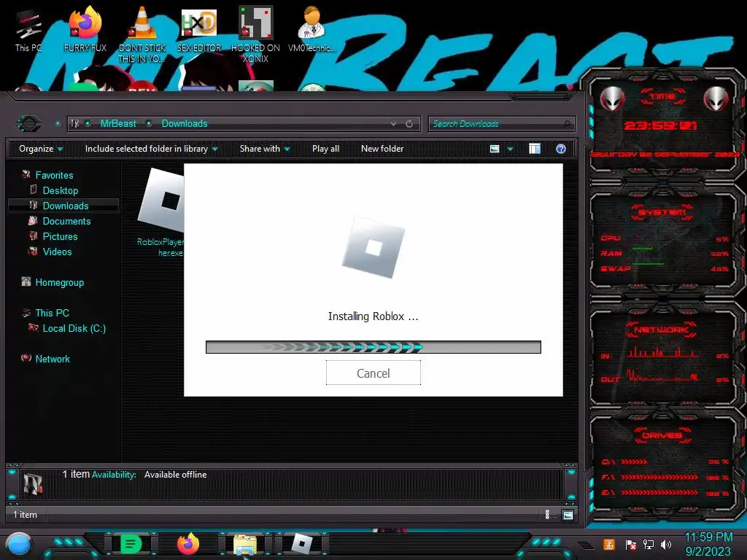Select Videos in the navigation pane
This screenshot has height=560, width=747.
pyautogui.click(x=50, y=252)
